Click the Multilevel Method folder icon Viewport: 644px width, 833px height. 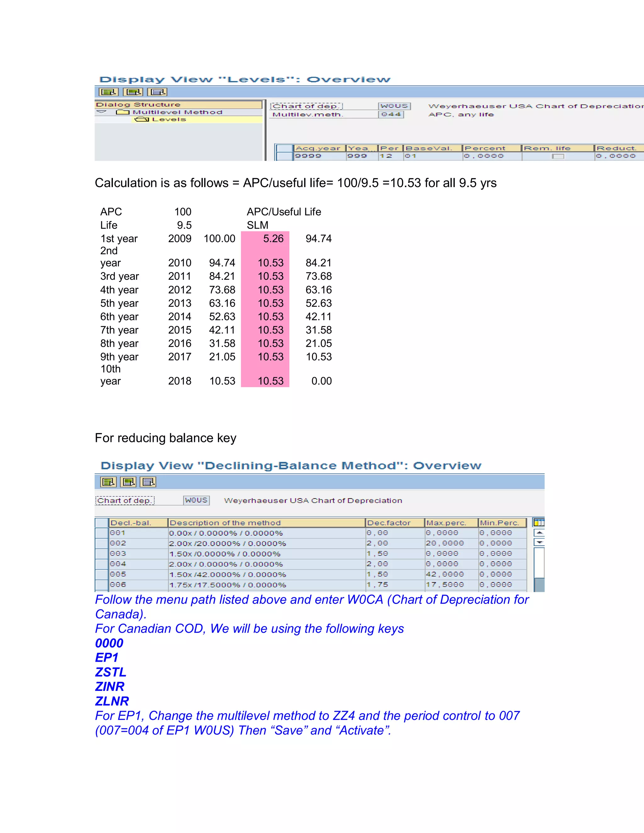click(123, 112)
